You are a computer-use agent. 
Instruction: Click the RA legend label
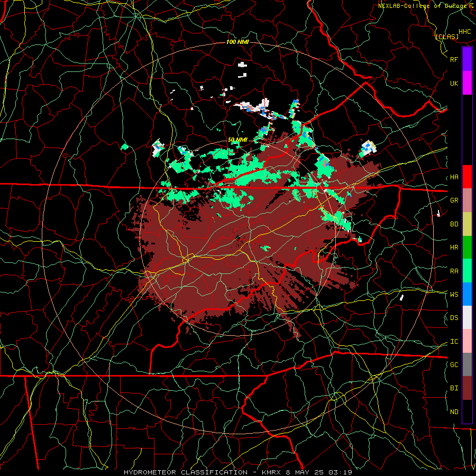tap(454, 271)
